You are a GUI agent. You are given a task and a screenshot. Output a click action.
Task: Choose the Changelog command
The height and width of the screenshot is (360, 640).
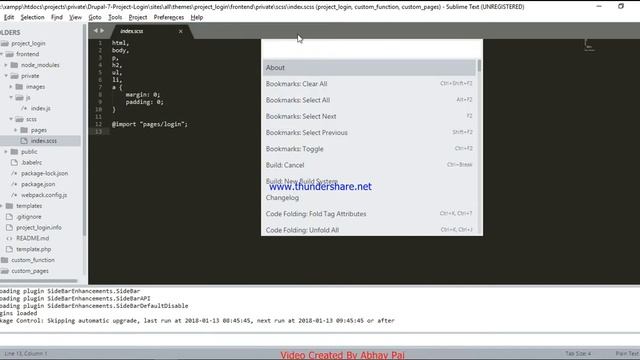tap(369, 198)
